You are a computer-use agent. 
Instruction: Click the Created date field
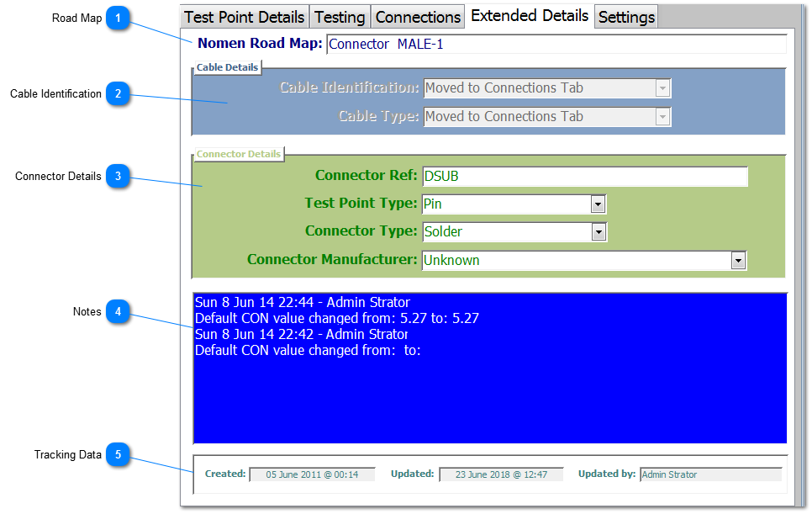312,474
